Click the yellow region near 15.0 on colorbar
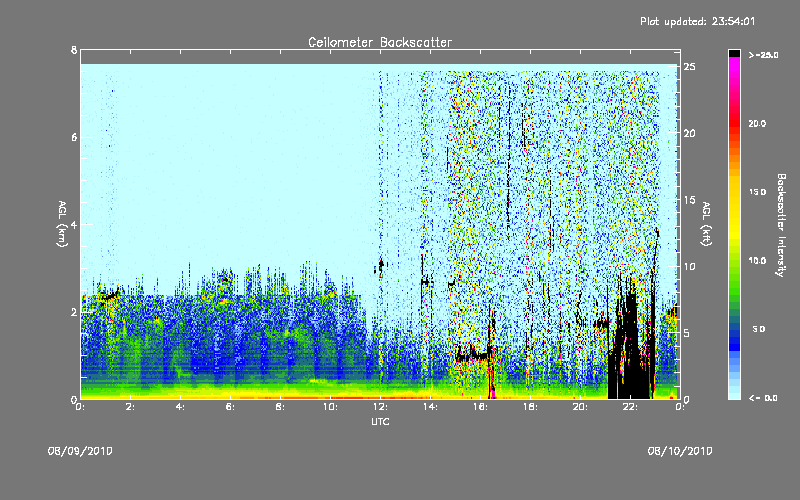800x500 pixels. [x=734, y=194]
